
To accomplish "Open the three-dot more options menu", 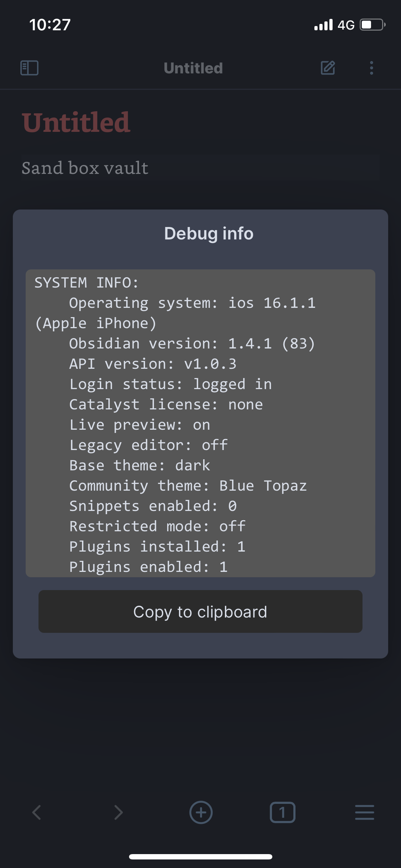I will pyautogui.click(x=371, y=68).
